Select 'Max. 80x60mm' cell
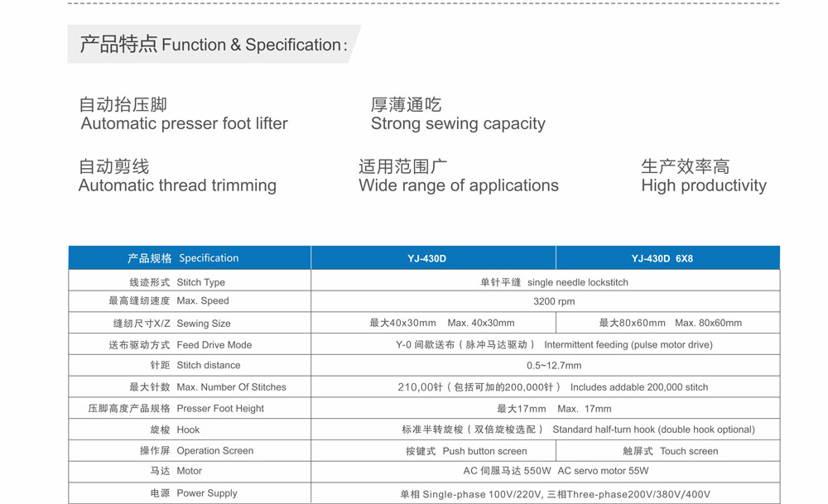This screenshot has height=504, width=828. point(708,323)
